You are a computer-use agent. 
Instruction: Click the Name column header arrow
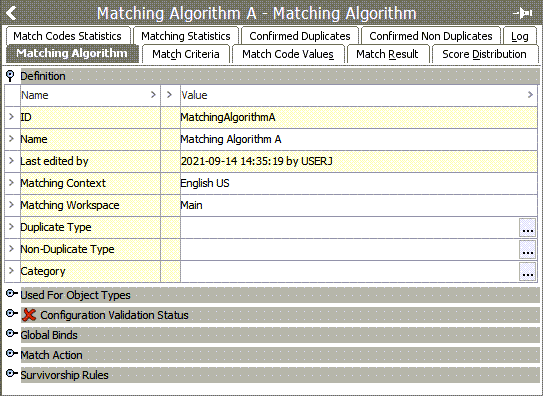pos(153,95)
